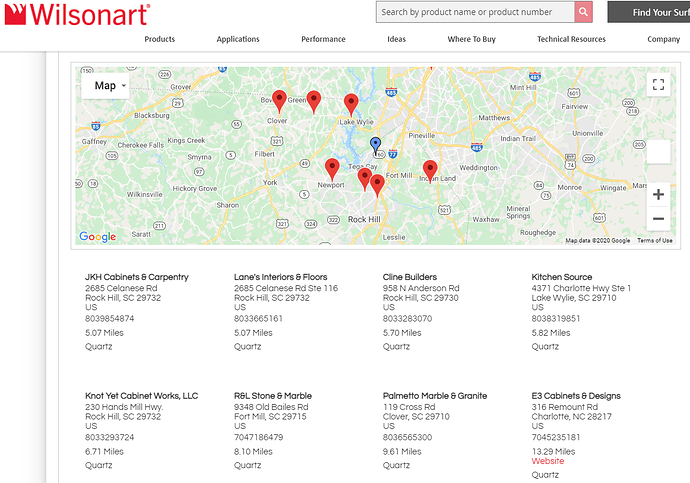Select the red pin right of Clover's pin
Screen dimensions: 690x483
(313, 102)
